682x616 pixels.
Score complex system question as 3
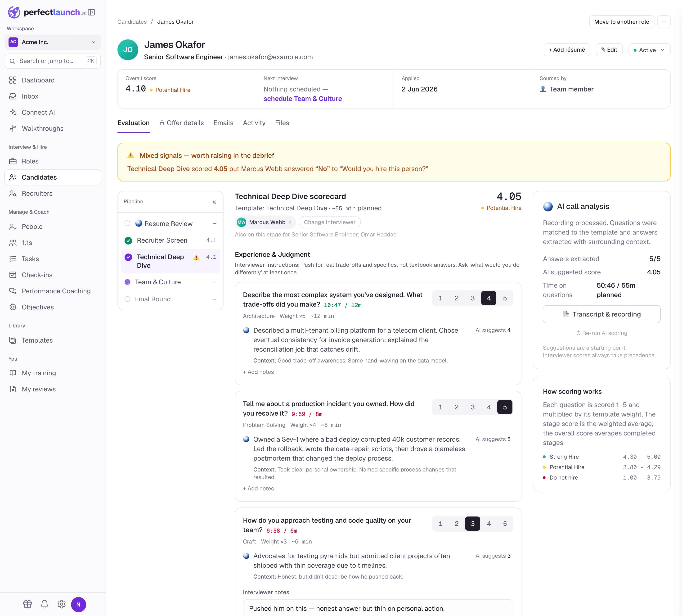pyautogui.click(x=473, y=298)
